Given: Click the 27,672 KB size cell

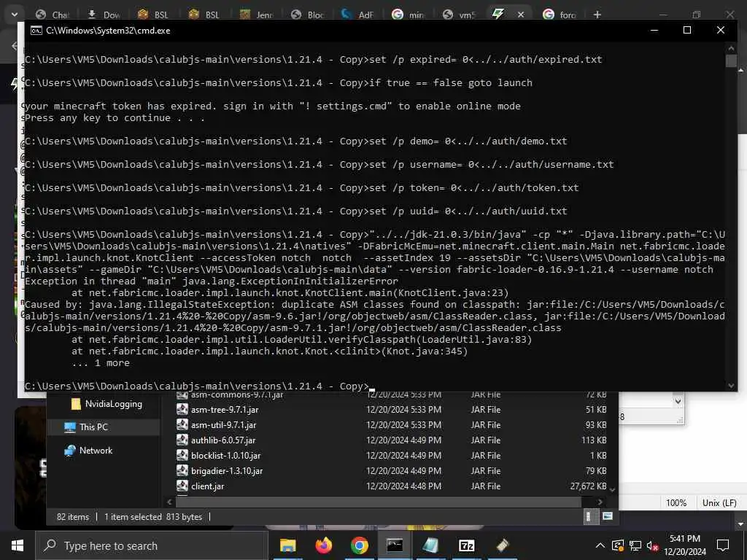Looking at the screenshot, I should 588,486.
